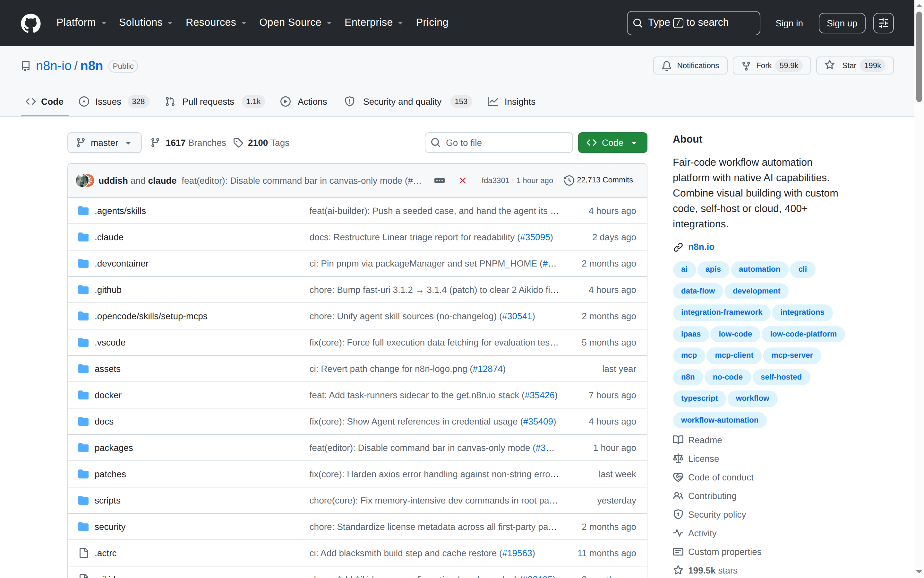Click the Sign in link
The height and width of the screenshot is (578, 924).
coord(789,23)
